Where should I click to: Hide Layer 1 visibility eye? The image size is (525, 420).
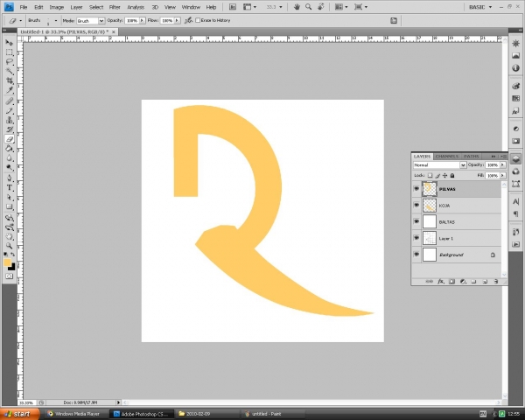(416, 238)
